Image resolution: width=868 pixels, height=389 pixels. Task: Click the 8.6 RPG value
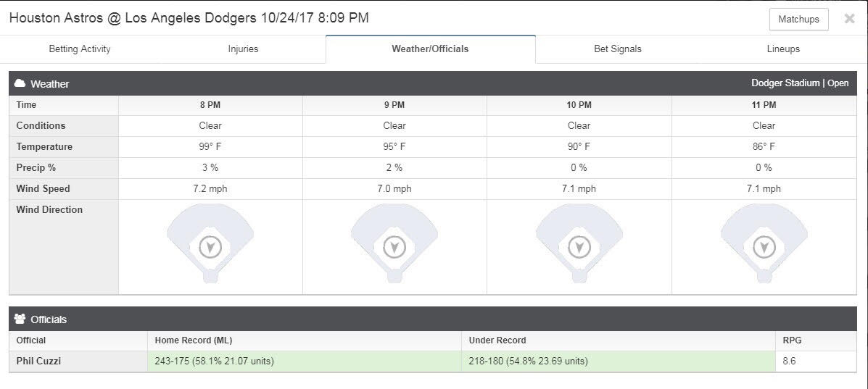(x=789, y=361)
